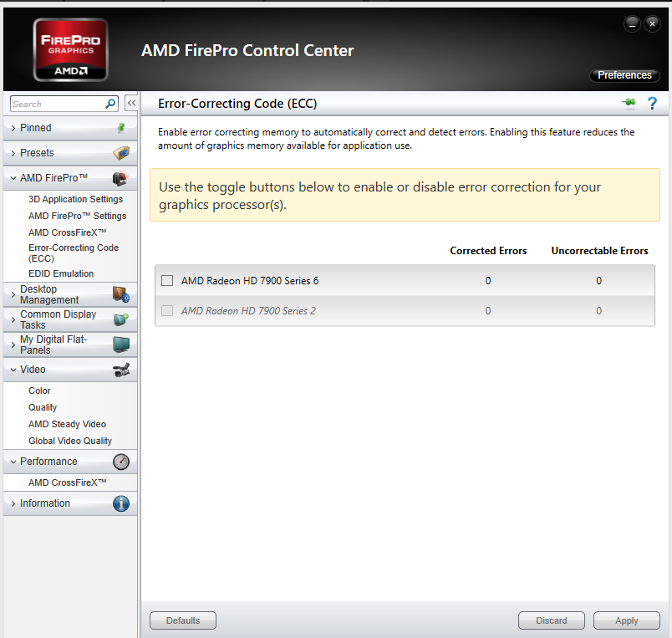Close the Control Center window

tap(652, 24)
